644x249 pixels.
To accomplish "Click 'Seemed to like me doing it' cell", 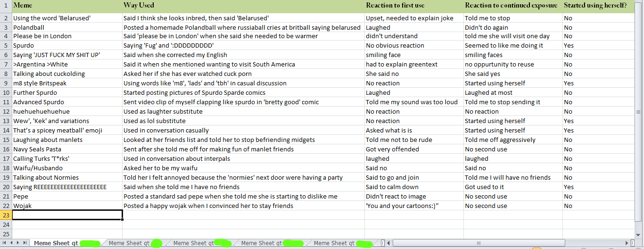I will 513,45.
